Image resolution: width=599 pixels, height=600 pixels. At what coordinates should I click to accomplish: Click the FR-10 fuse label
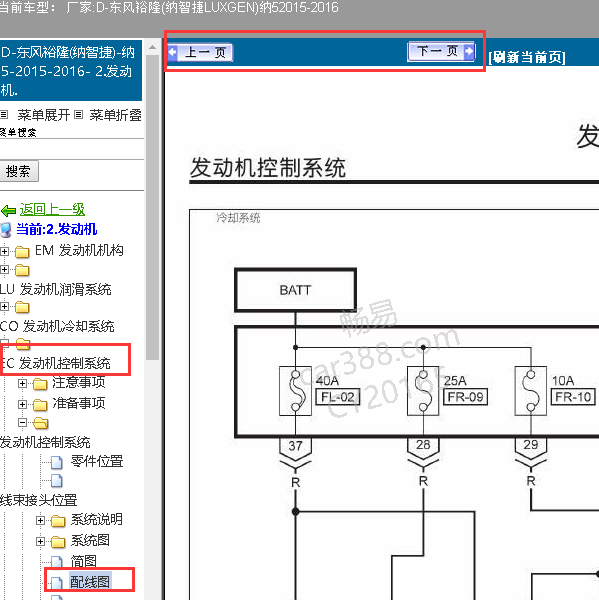pyautogui.click(x=573, y=397)
